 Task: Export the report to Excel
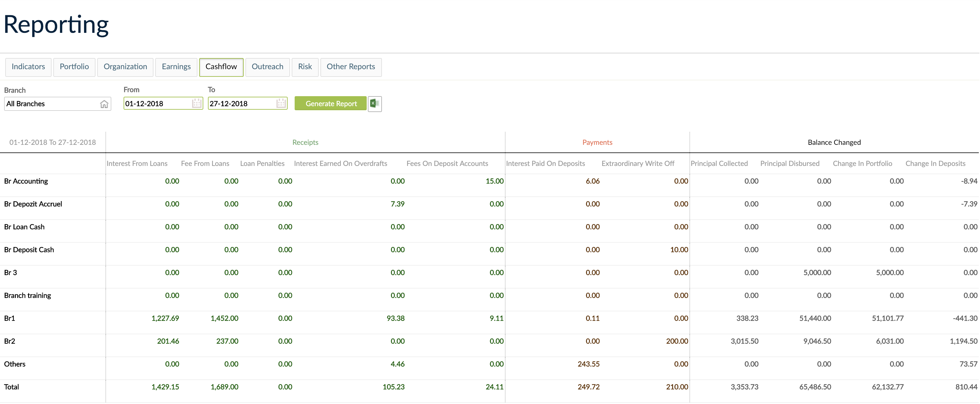pyautogui.click(x=375, y=103)
